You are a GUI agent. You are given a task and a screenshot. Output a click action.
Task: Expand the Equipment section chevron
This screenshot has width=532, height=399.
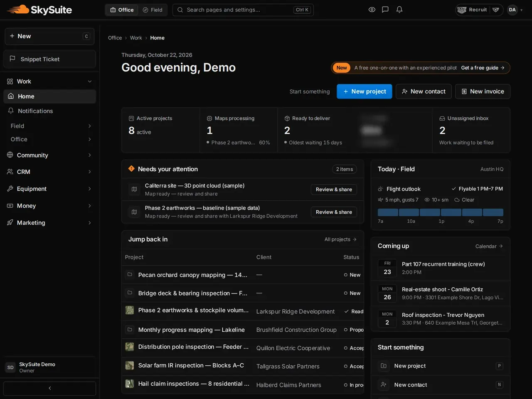point(90,189)
